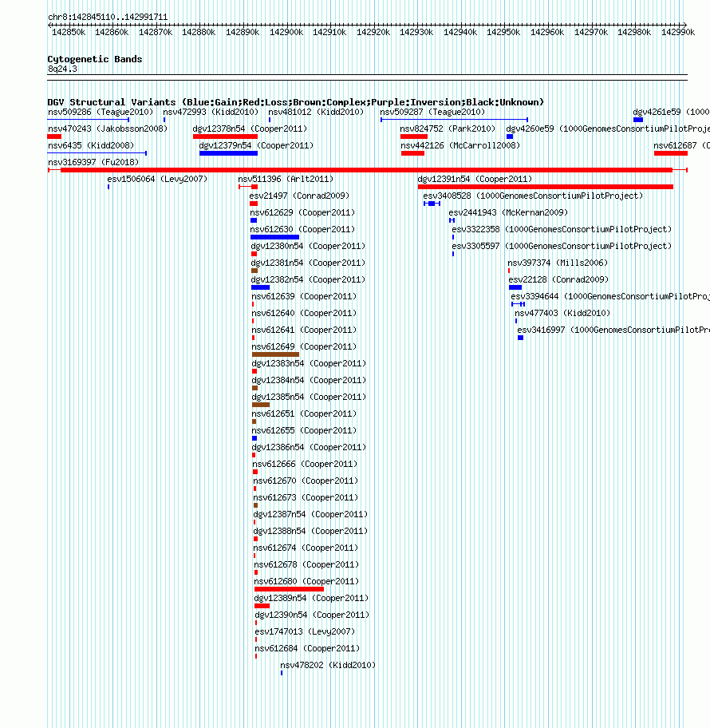Image resolution: width=710 pixels, height=728 pixels.
Task: Click the brown dgv12385n54 bar
Action: tap(261, 405)
